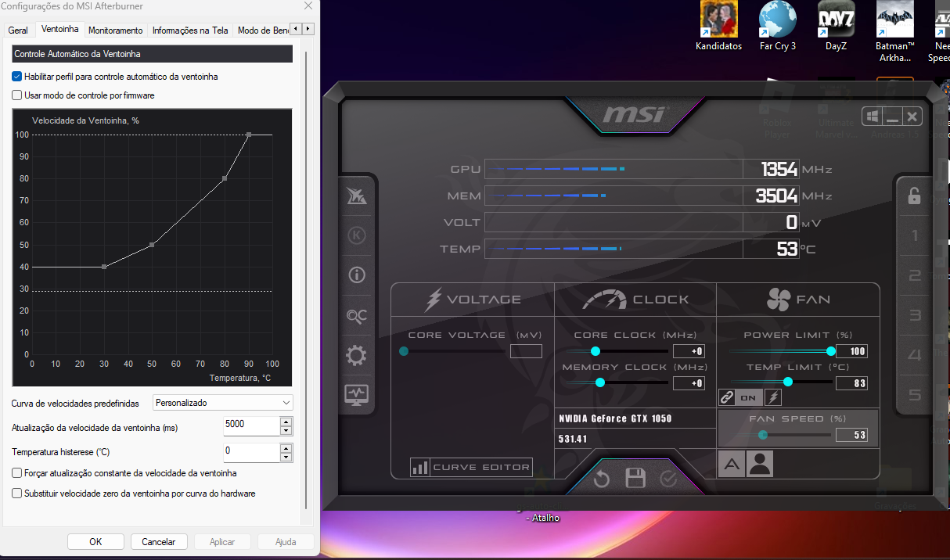This screenshot has width=950, height=560.
Task: Decrease Temperatura histerese with down arrow
Action: (x=286, y=458)
